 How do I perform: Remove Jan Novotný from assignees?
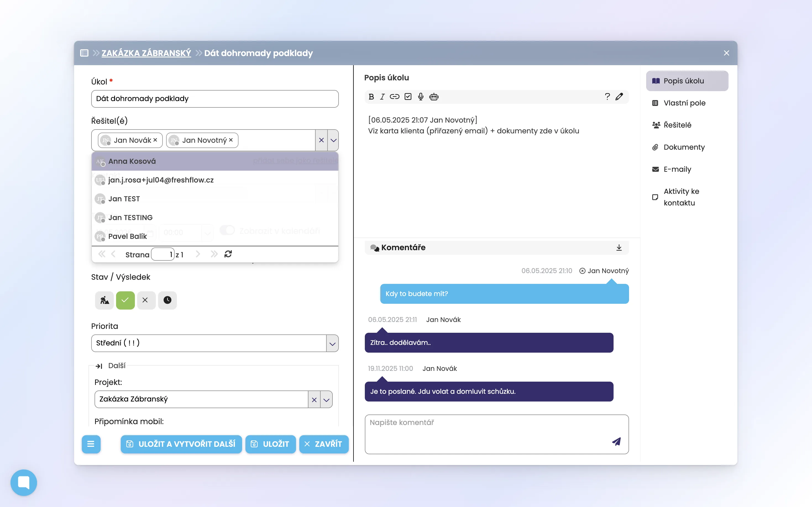[x=231, y=140]
